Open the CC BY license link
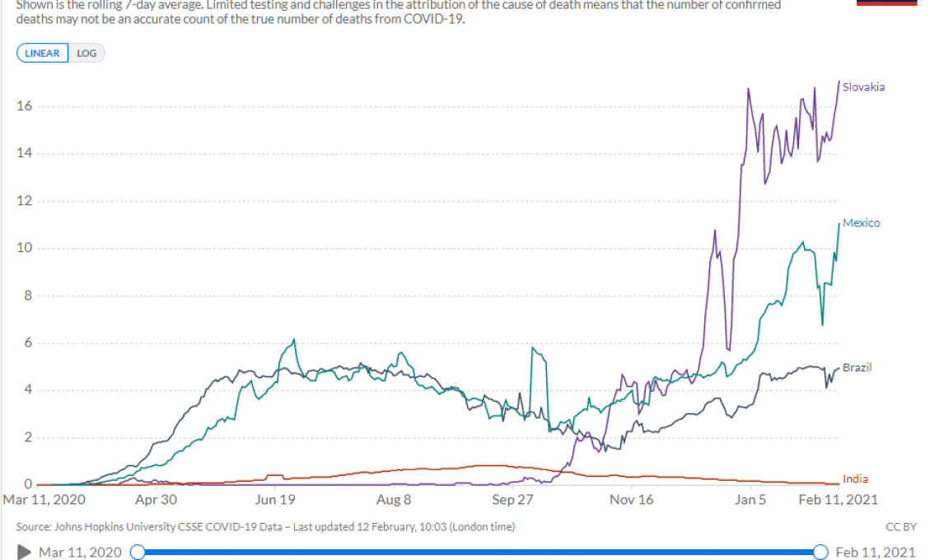The height and width of the screenshot is (560, 930). tap(901, 527)
